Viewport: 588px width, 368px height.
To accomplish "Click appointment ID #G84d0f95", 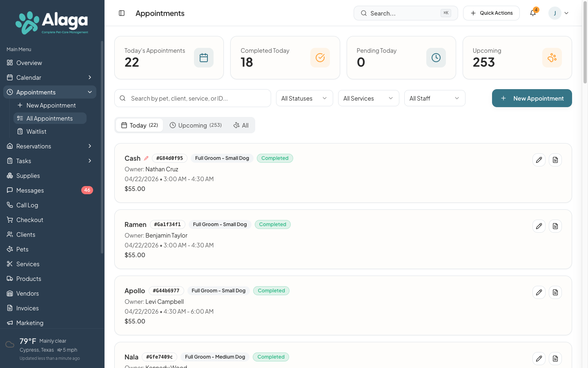I will coord(169,158).
